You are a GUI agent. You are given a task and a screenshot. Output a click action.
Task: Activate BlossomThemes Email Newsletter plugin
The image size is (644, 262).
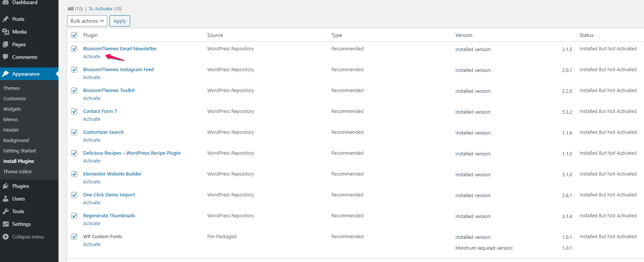coord(92,57)
